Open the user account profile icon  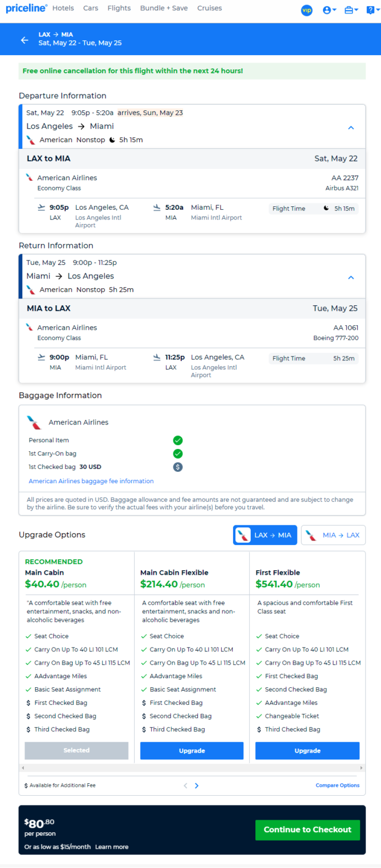tap(329, 10)
